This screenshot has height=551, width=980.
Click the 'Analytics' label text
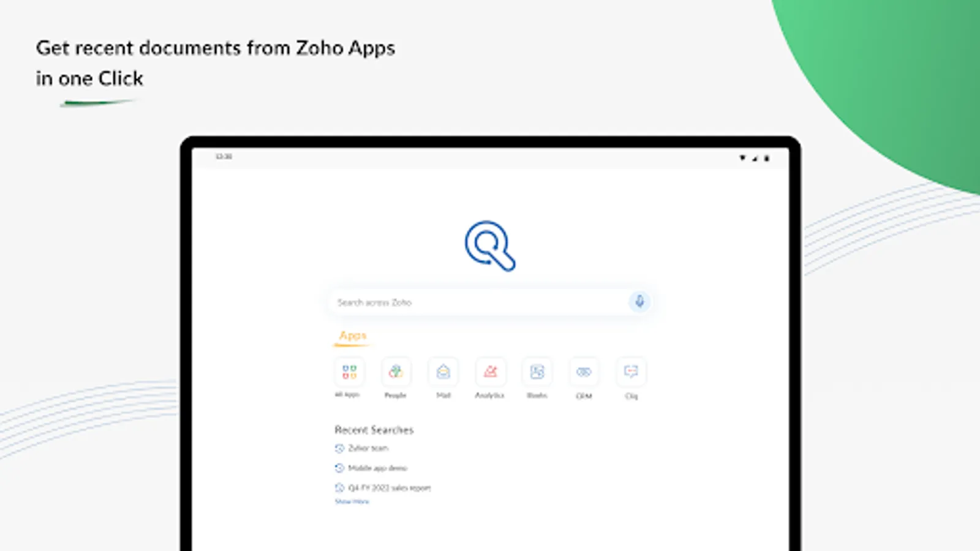[490, 395]
